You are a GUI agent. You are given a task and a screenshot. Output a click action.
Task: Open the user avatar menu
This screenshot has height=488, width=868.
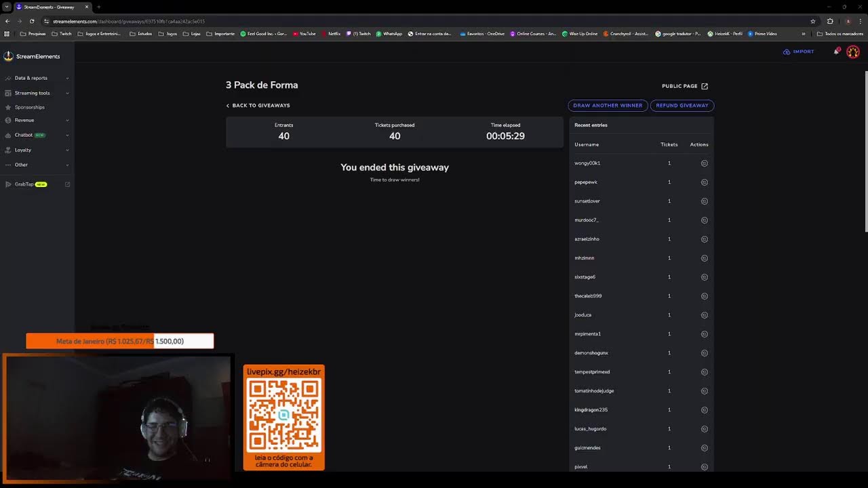[853, 52]
